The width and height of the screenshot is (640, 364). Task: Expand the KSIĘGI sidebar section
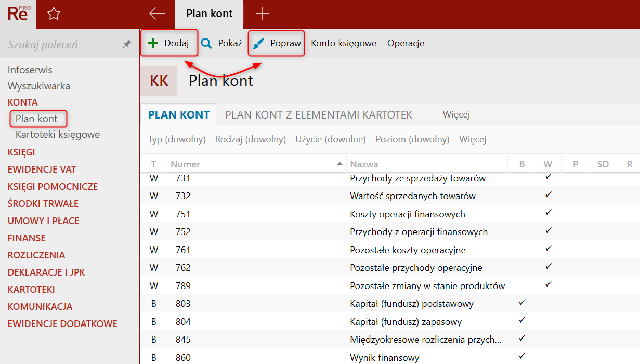[21, 152]
